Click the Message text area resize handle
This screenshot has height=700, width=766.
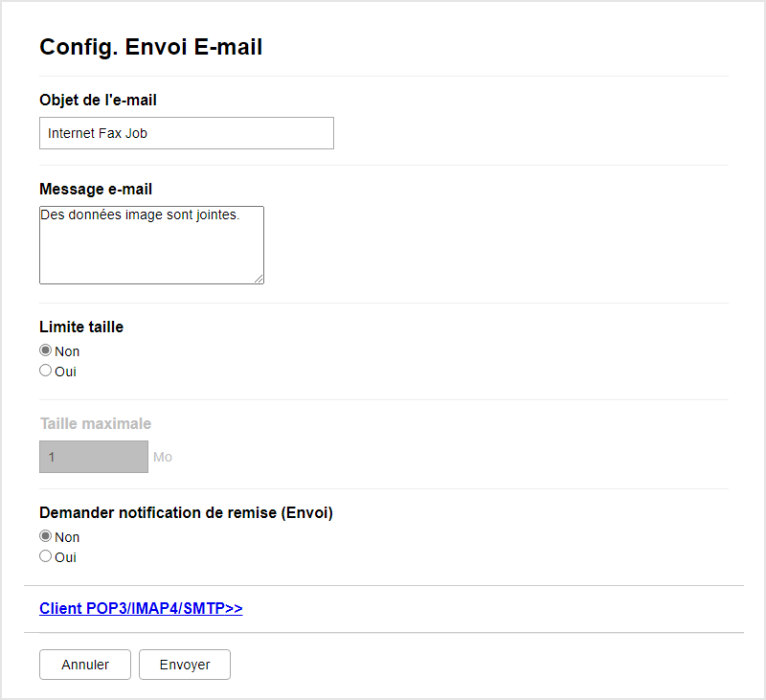(x=259, y=279)
